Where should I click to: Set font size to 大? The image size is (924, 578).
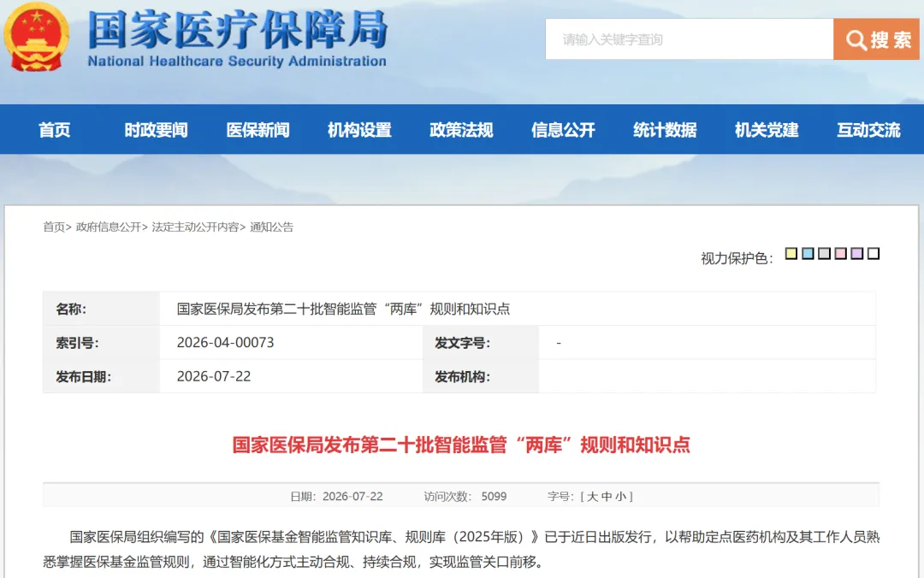coord(592,497)
